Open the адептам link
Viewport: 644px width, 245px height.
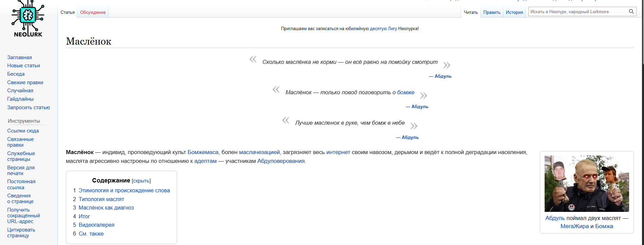206,161
